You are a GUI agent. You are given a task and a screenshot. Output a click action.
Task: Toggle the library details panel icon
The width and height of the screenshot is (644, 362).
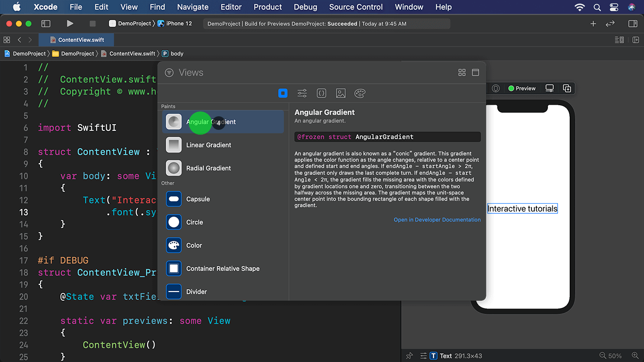click(476, 72)
